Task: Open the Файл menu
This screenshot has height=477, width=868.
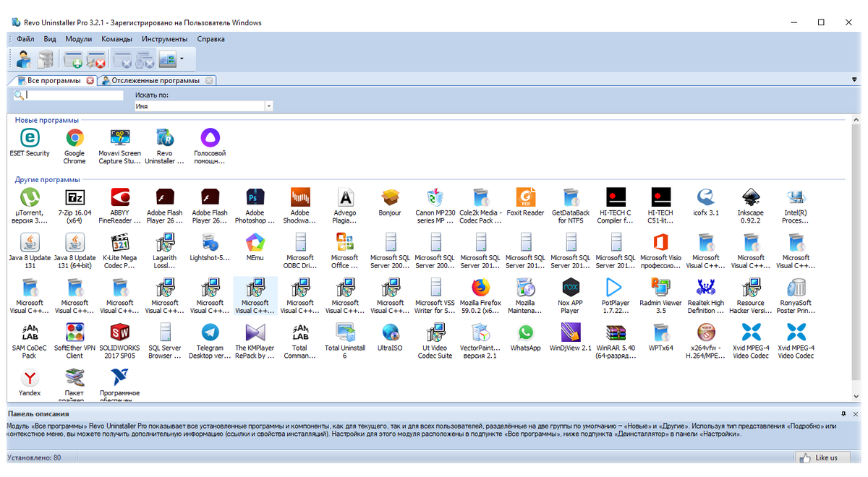Action: pyautogui.click(x=25, y=39)
